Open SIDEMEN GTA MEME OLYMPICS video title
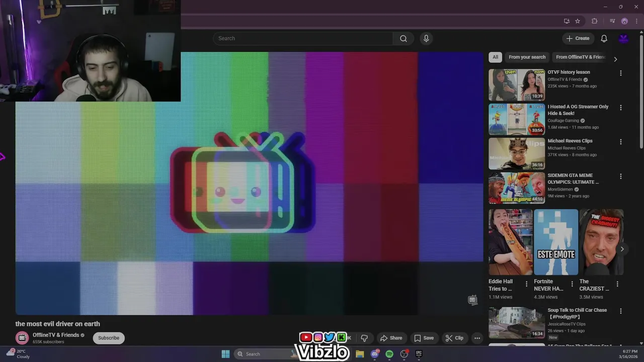Image resolution: width=644 pixels, height=362 pixels. click(x=573, y=179)
